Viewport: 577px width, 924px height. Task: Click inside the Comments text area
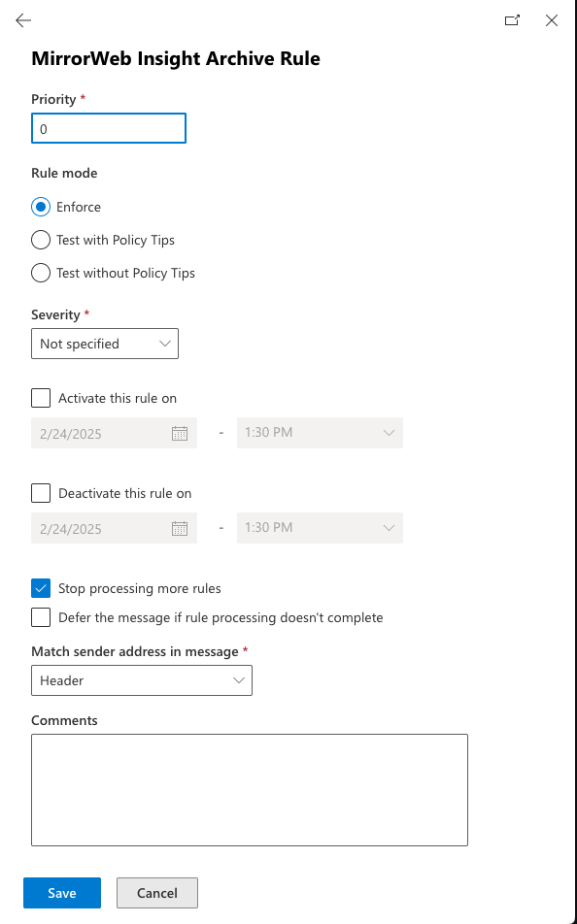(250, 790)
